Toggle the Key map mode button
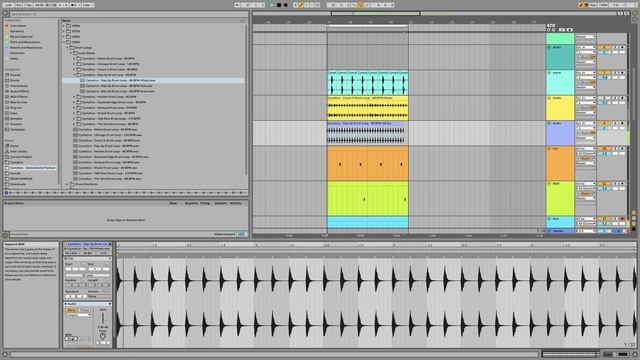This screenshot has height=360, width=640. click(593, 5)
